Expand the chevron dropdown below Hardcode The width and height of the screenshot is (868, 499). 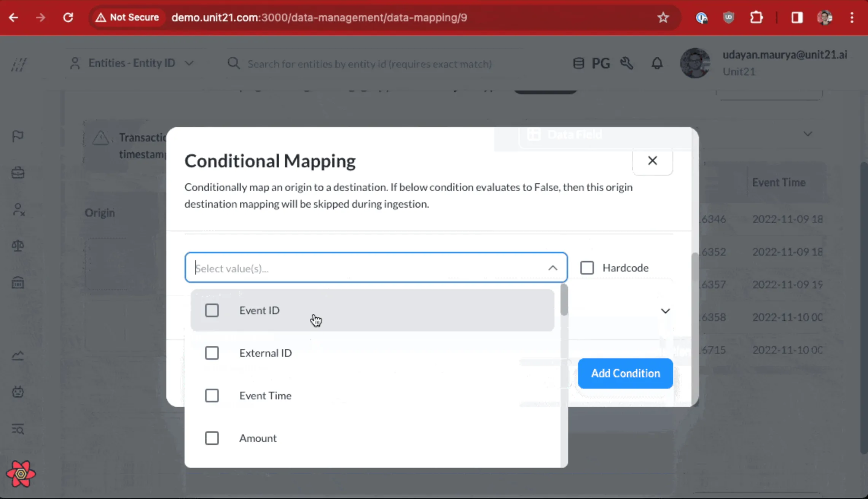tap(665, 311)
